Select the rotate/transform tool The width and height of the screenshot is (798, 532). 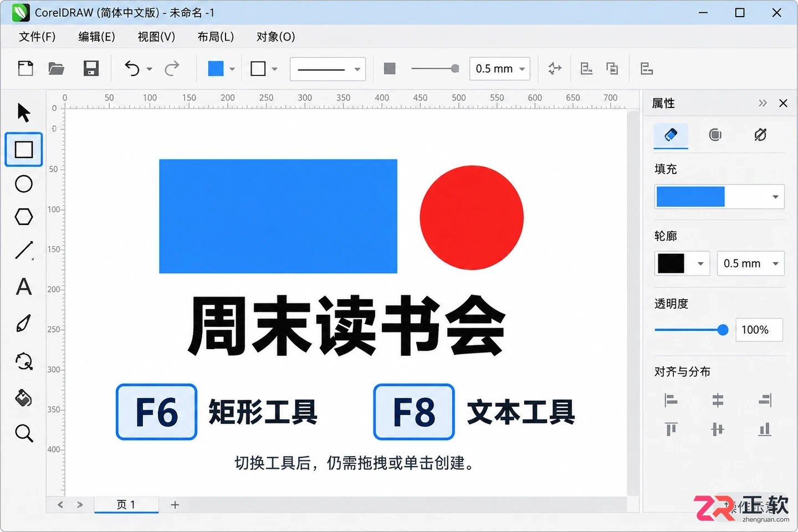24,361
